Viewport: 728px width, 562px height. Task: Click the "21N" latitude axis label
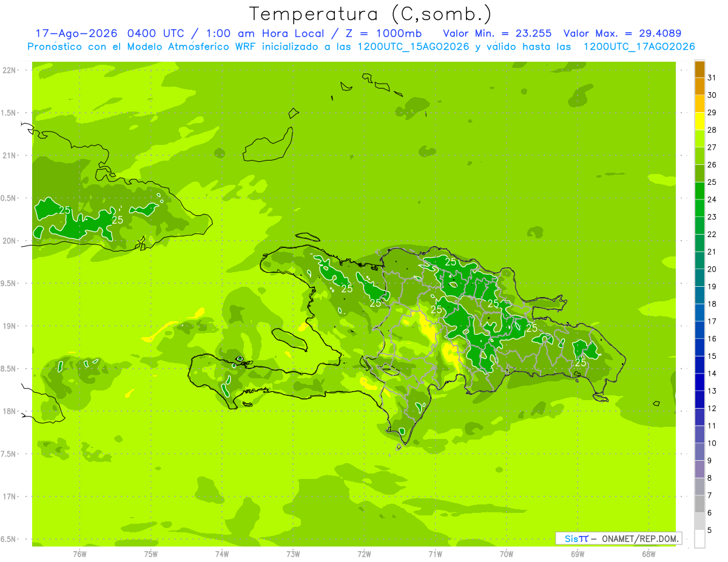(x=10, y=155)
